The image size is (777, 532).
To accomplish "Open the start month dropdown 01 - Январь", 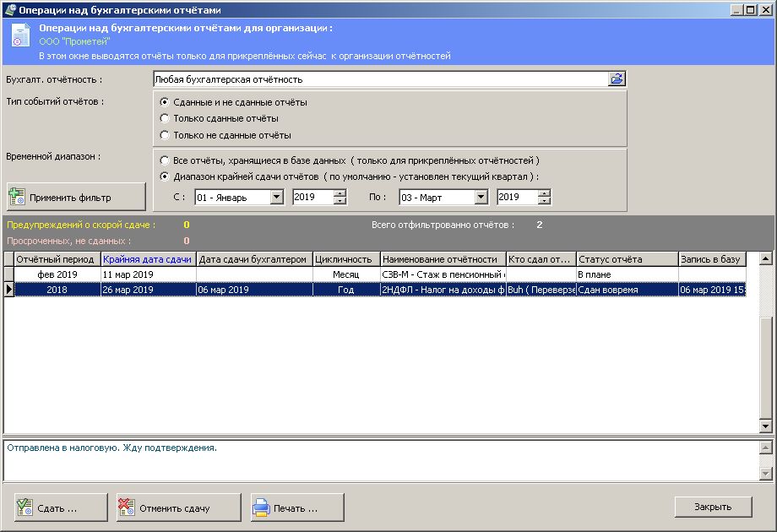I will [x=276, y=198].
